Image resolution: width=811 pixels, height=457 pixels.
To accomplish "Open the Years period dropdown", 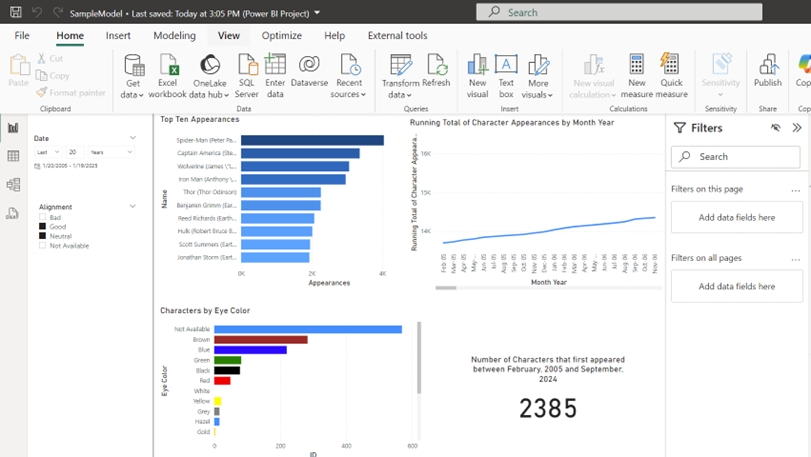I will pos(111,152).
